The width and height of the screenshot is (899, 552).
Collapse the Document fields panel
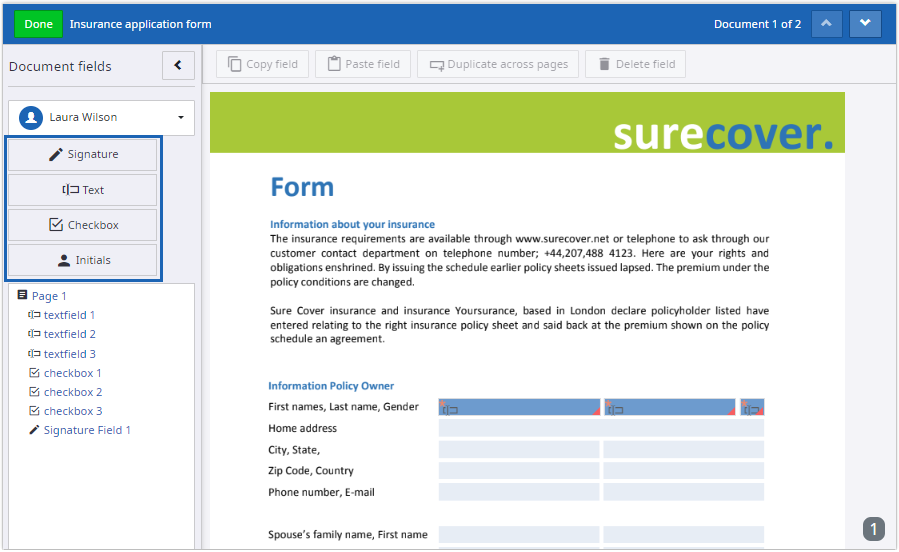coord(178,66)
